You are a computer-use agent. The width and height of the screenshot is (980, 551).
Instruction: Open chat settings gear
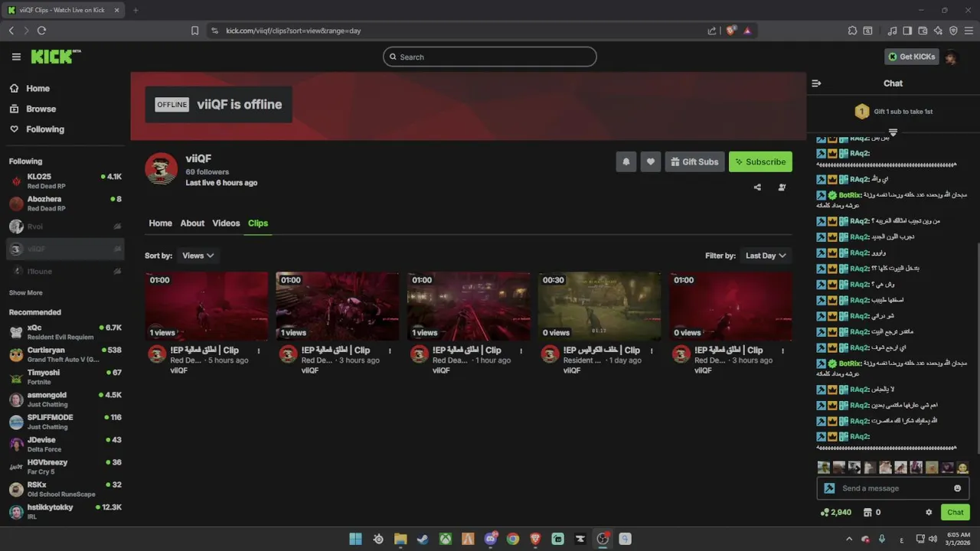929,512
